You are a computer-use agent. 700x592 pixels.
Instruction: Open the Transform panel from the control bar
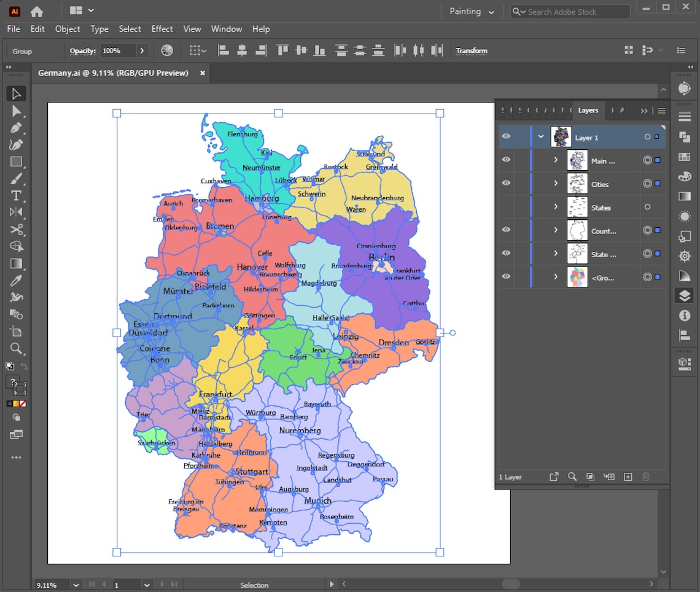point(472,50)
